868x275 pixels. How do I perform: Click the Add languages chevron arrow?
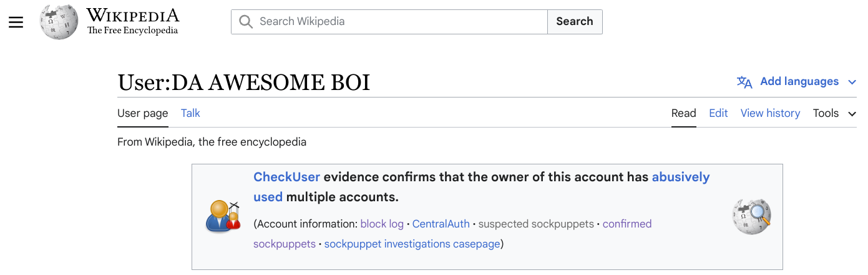(852, 82)
